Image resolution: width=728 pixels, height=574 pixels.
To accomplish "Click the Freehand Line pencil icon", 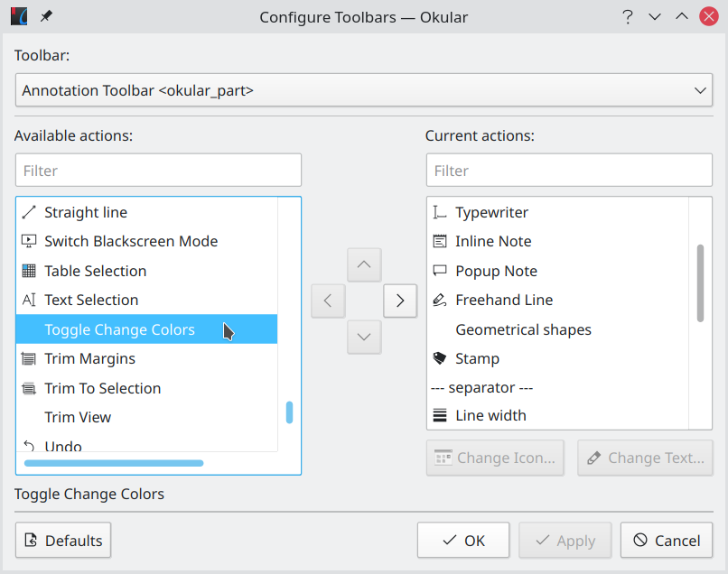I will 440,301.
